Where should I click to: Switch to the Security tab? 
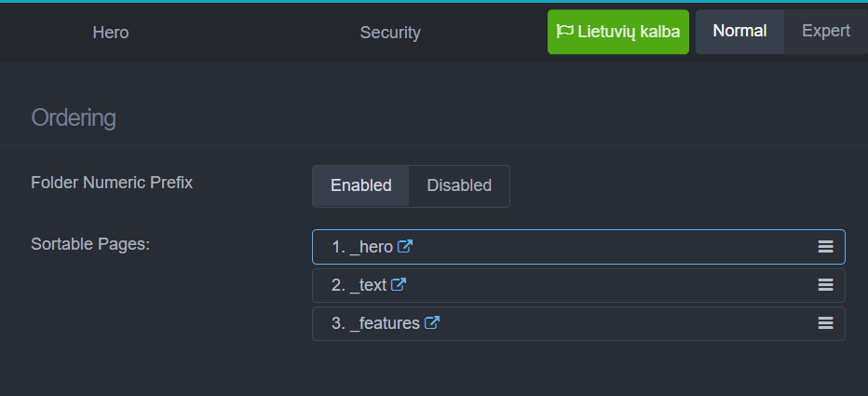(x=390, y=33)
